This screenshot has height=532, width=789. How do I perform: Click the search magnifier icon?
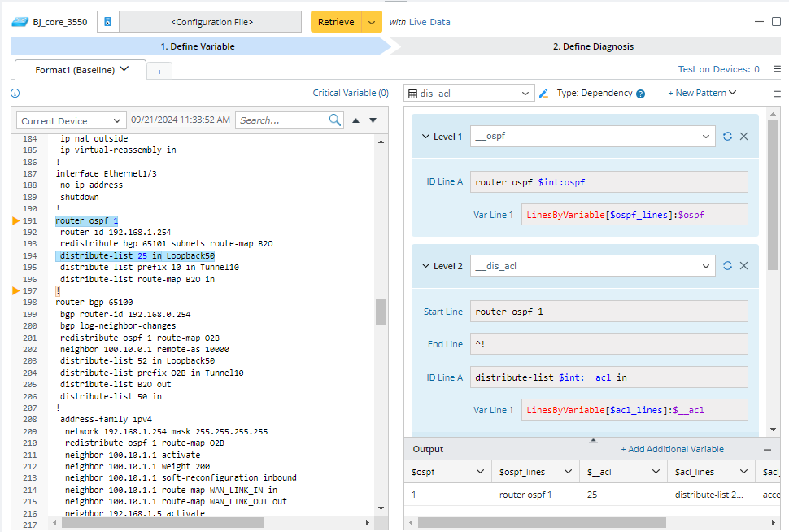(x=335, y=120)
